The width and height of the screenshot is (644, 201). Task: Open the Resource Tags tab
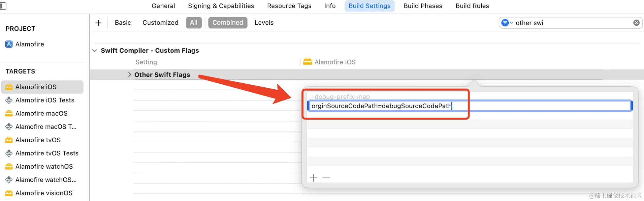point(289,6)
